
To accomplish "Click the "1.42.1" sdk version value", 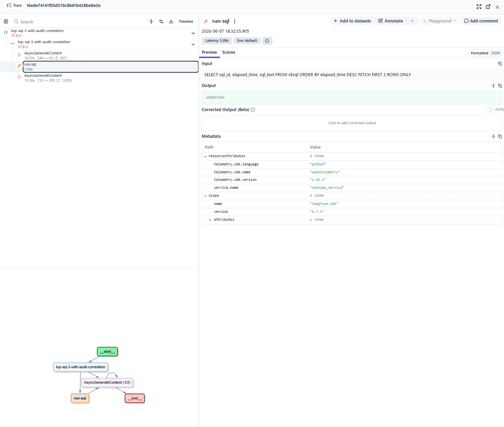I will pyautogui.click(x=318, y=180).
